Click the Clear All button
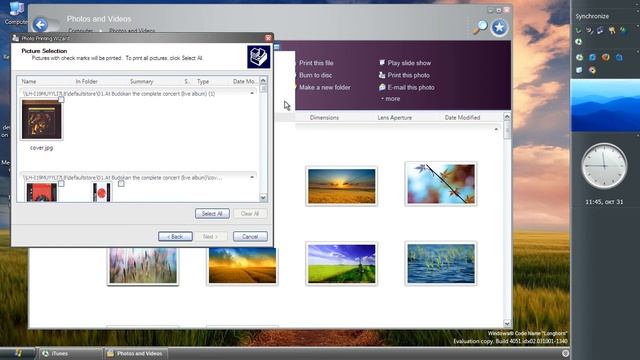 pyautogui.click(x=250, y=213)
